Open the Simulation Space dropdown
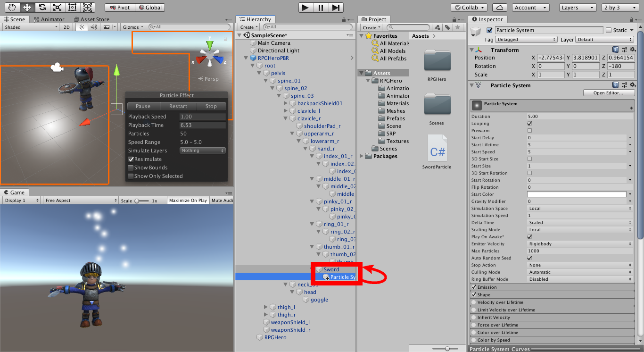 tap(580, 209)
